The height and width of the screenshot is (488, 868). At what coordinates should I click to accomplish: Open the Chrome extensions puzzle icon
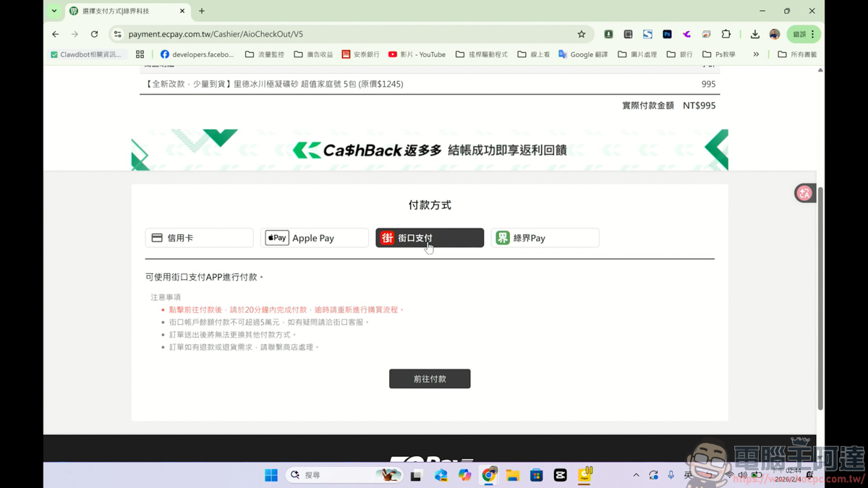(726, 33)
